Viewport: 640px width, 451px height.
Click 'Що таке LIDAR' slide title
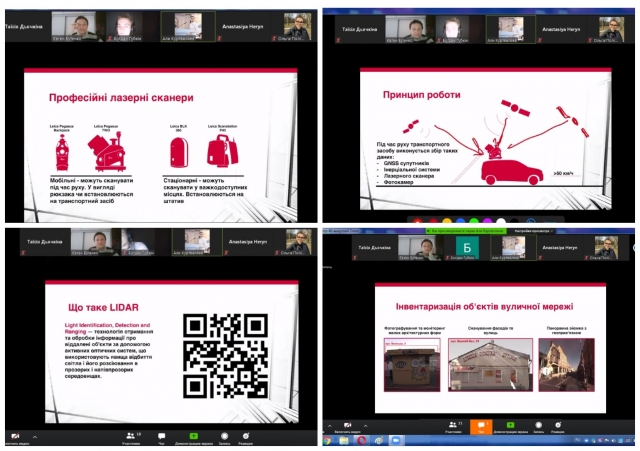(103, 307)
